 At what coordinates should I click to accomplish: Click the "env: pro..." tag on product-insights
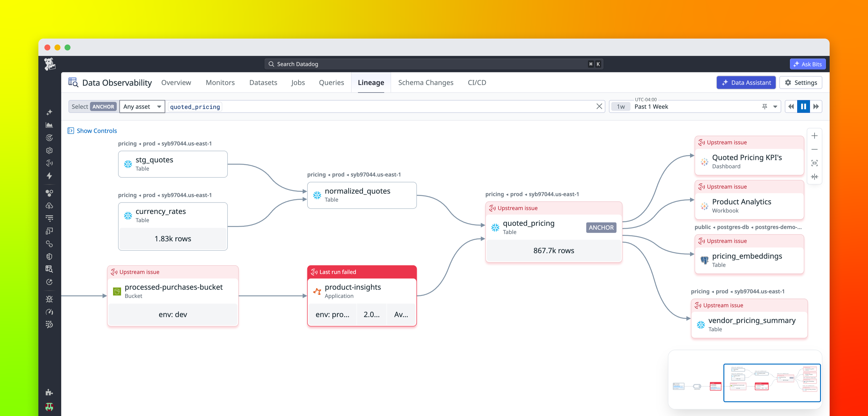click(x=332, y=314)
